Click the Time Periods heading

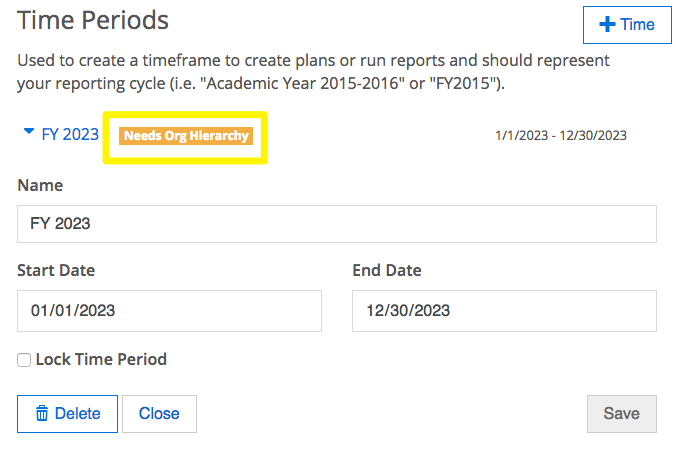93,20
